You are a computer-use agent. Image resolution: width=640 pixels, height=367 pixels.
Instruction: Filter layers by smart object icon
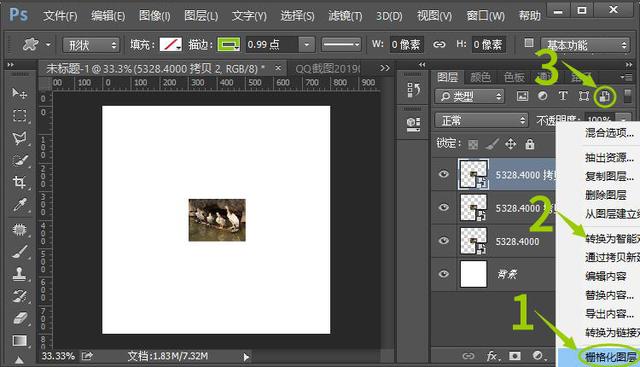(x=604, y=96)
